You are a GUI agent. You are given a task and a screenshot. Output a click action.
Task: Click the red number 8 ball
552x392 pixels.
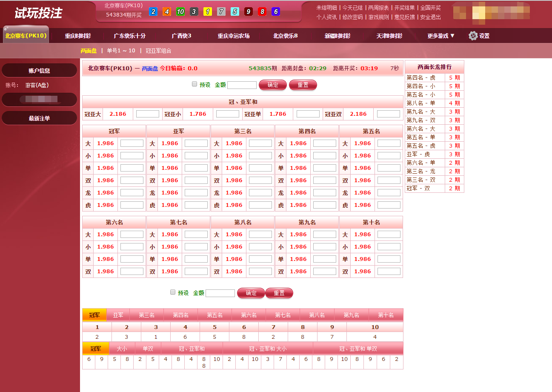pyautogui.click(x=262, y=12)
